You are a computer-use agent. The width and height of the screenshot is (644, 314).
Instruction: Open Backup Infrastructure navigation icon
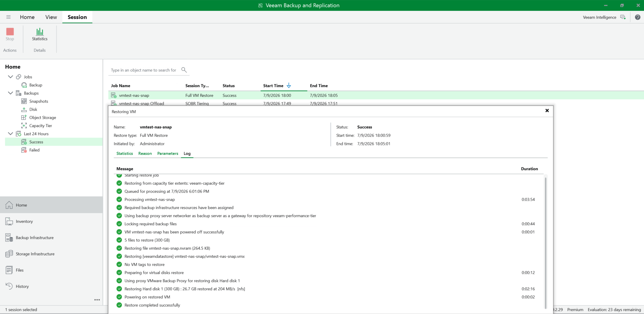tap(9, 237)
